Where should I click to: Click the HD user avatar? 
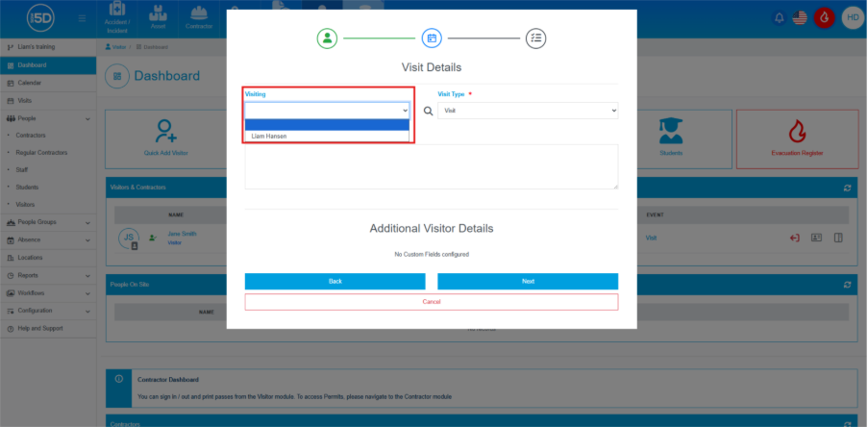pos(852,17)
